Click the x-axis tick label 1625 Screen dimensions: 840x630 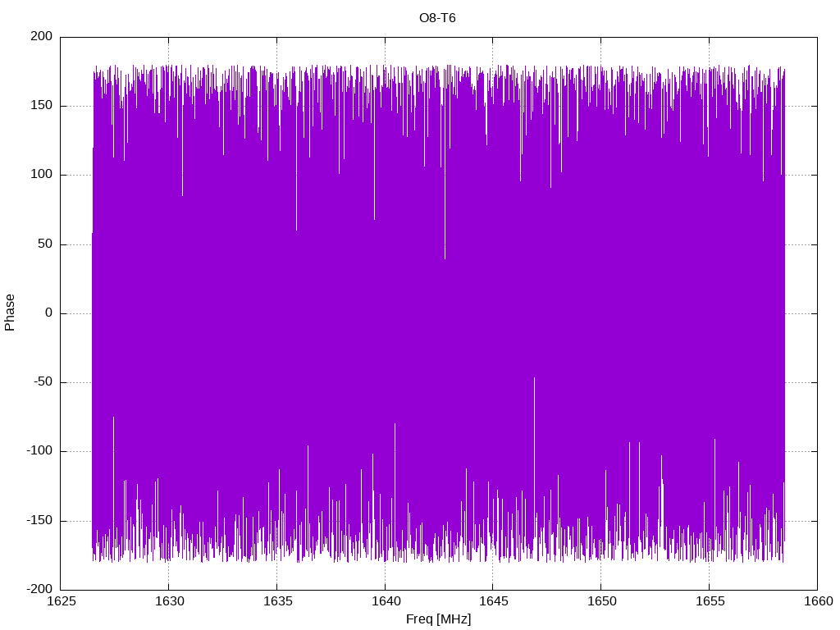click(62, 601)
